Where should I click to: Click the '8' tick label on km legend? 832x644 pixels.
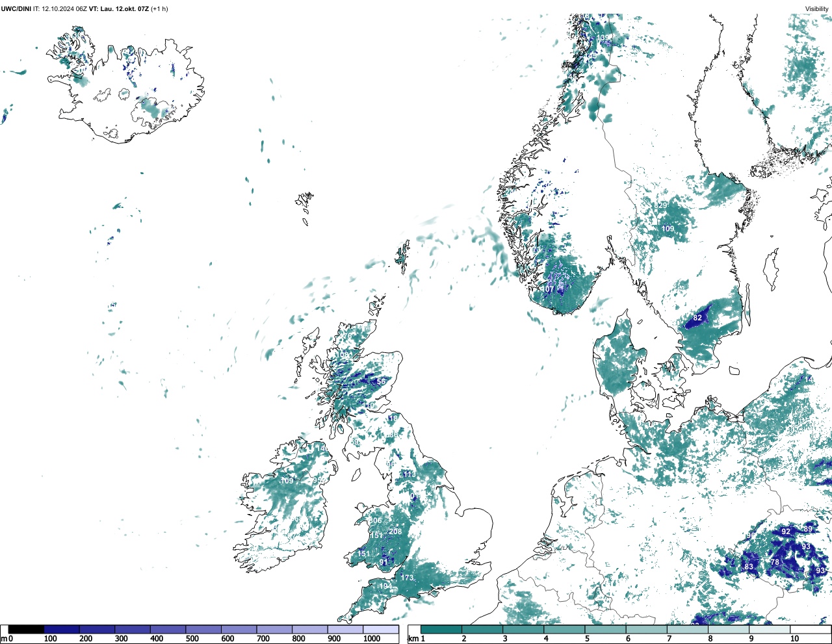(x=710, y=639)
